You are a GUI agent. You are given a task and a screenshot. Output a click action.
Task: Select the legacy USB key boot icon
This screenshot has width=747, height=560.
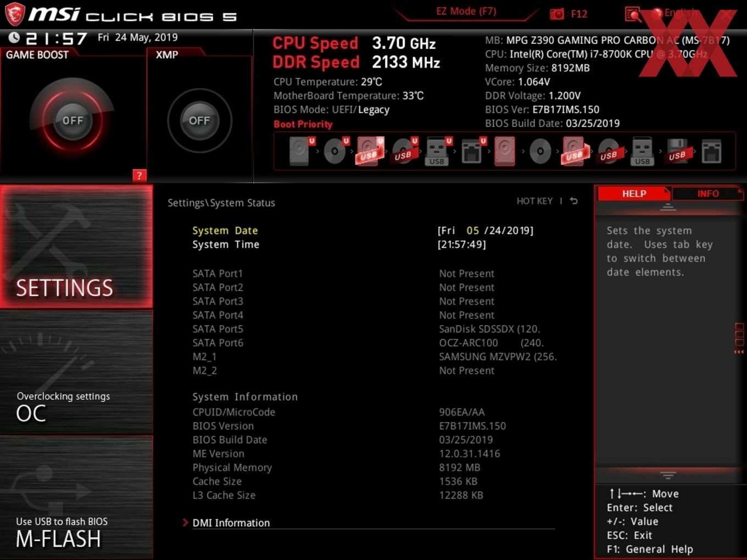(x=642, y=151)
